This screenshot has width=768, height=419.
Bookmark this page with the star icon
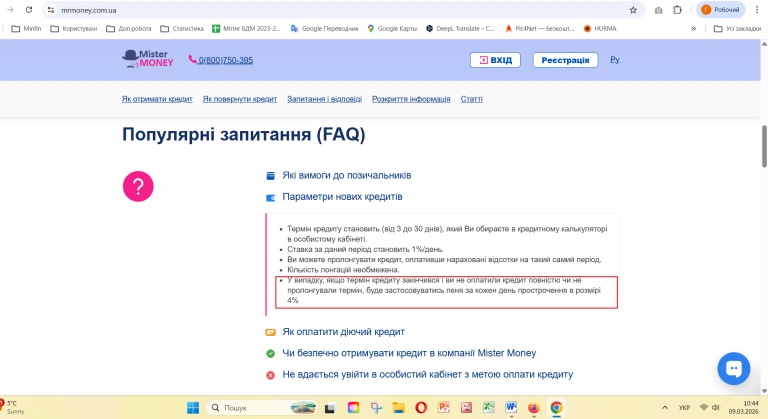633,10
